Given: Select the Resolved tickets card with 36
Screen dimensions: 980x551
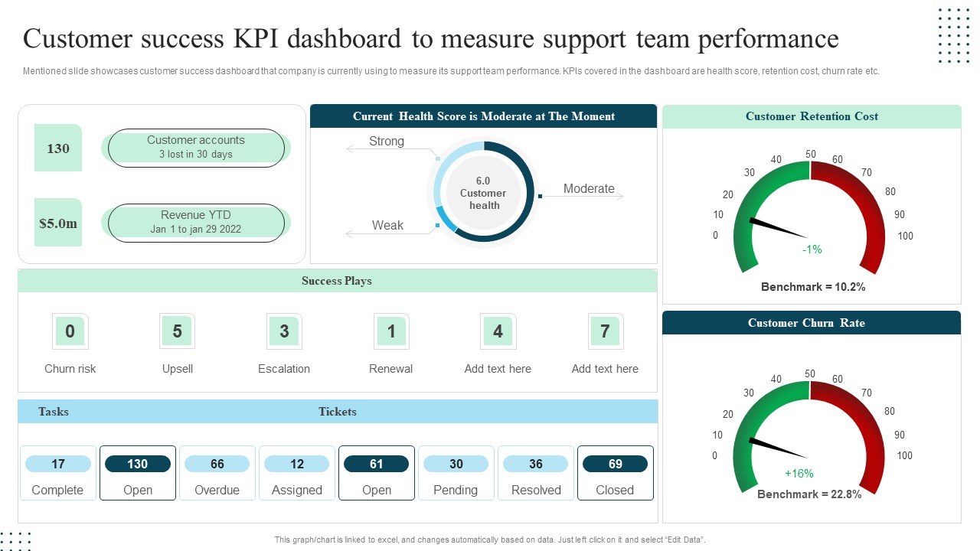Looking at the screenshot, I should coord(536,473).
